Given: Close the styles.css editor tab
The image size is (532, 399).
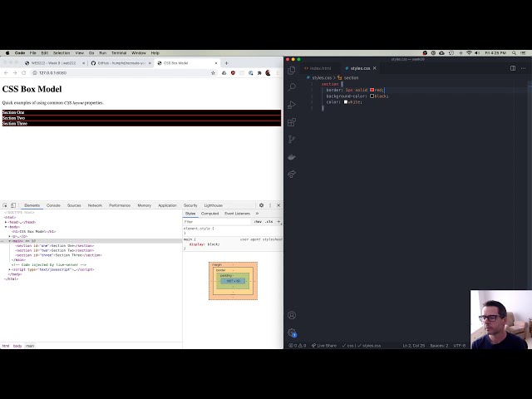Looking at the screenshot, I should click(375, 68).
